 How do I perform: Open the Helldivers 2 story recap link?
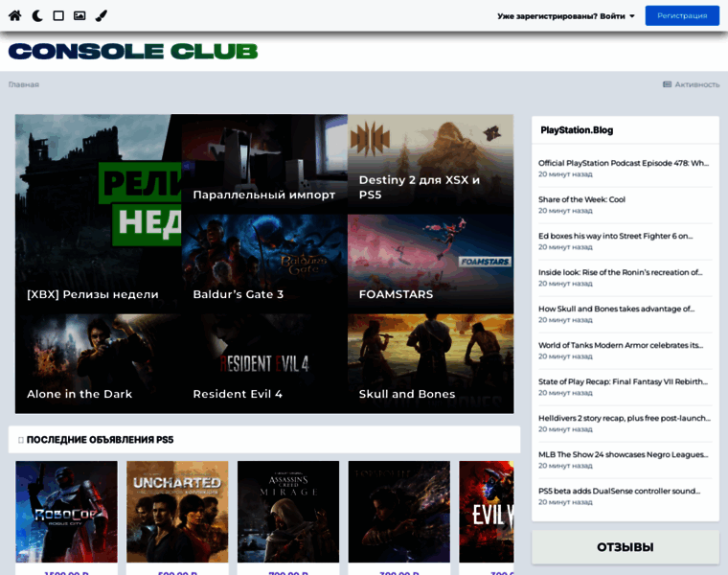coord(624,418)
